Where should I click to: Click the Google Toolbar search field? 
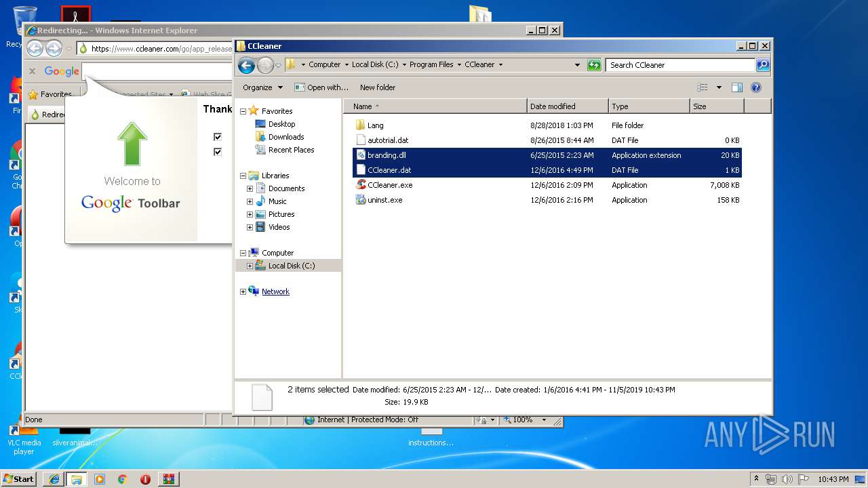click(x=157, y=71)
